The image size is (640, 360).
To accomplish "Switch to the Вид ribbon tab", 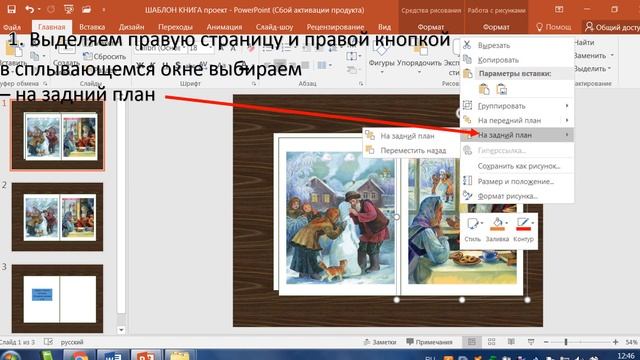I will click(384, 27).
